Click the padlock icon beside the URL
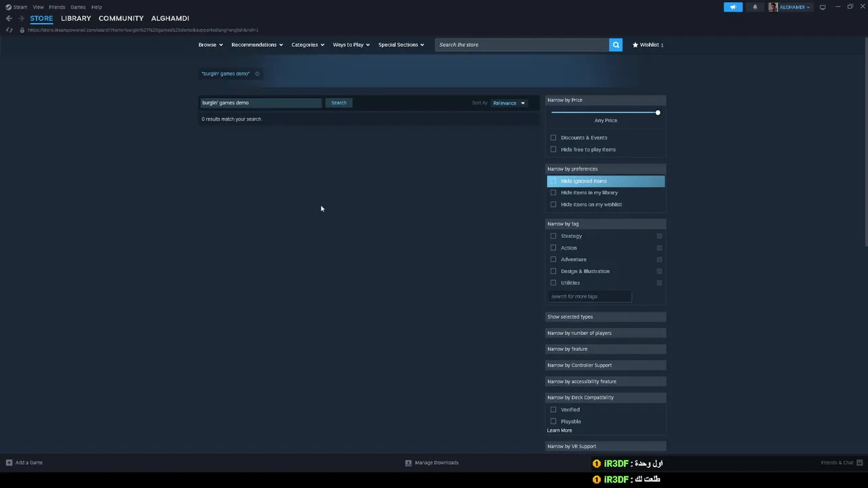Image resolution: width=868 pixels, height=488 pixels. [x=22, y=30]
